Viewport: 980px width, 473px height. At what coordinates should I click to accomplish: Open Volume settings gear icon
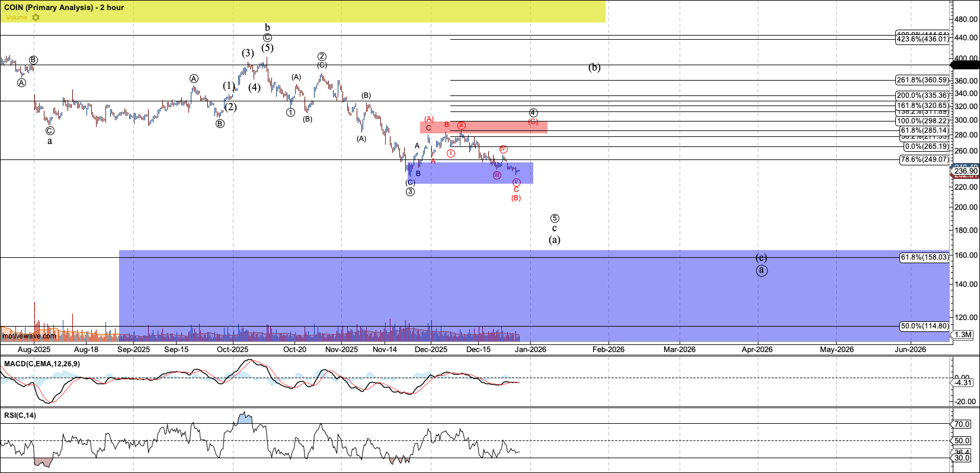pyautogui.click(x=36, y=18)
